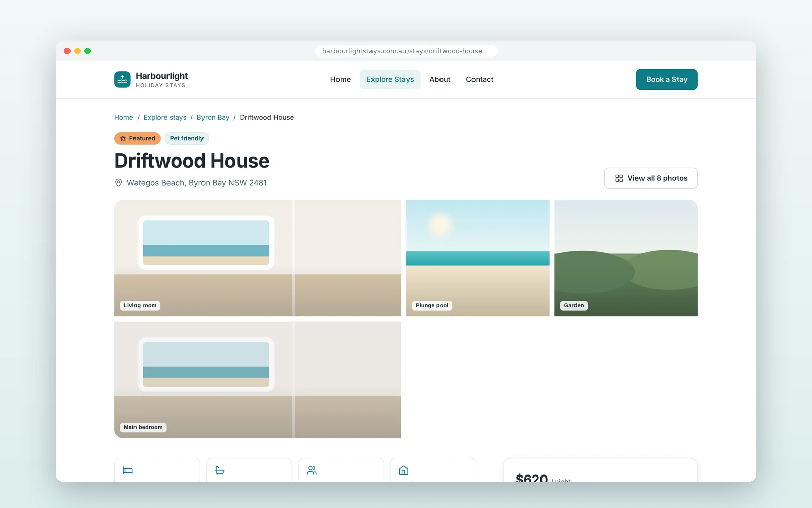Click the Harbourlight Holiday Stays brand name

tap(161, 80)
